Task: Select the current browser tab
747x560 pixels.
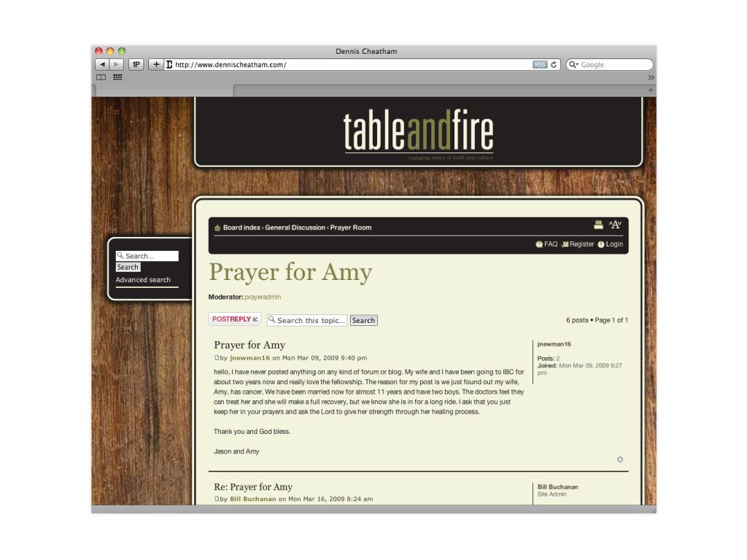Action: point(165,90)
